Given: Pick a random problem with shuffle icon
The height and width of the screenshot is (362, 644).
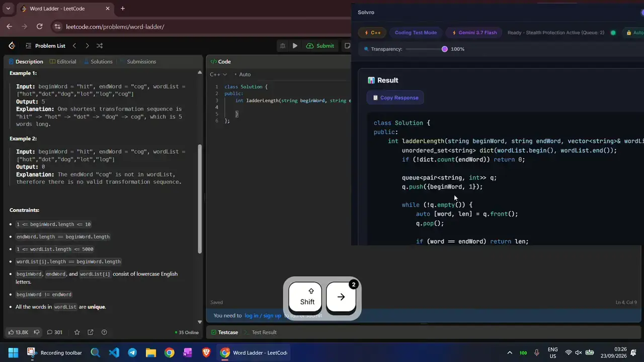Looking at the screenshot, I should 100,46.
